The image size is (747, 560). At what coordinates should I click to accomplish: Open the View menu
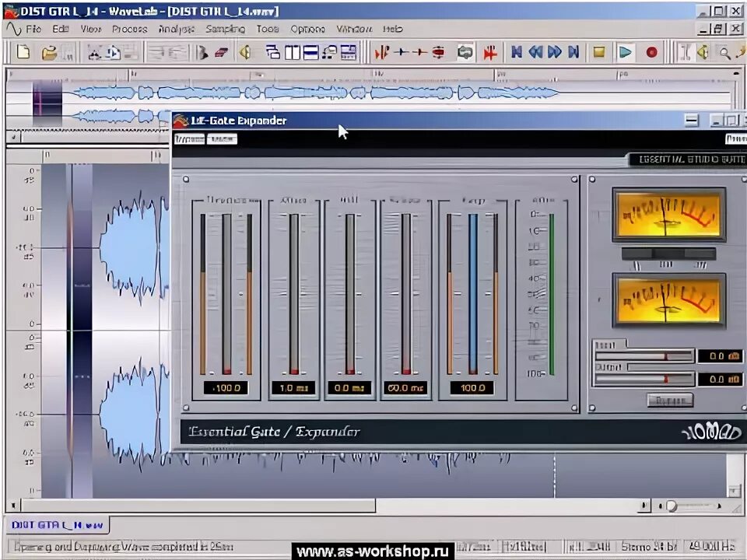90,29
